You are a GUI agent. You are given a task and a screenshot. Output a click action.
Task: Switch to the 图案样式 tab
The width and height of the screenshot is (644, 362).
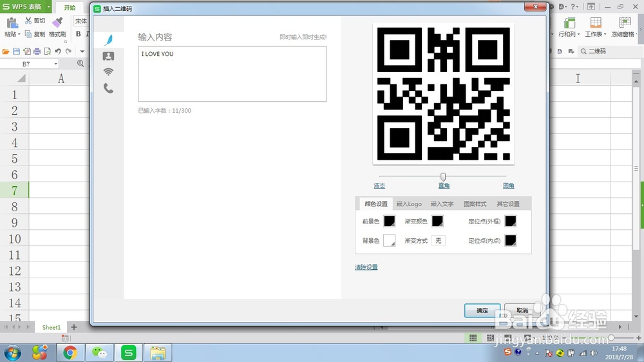475,204
